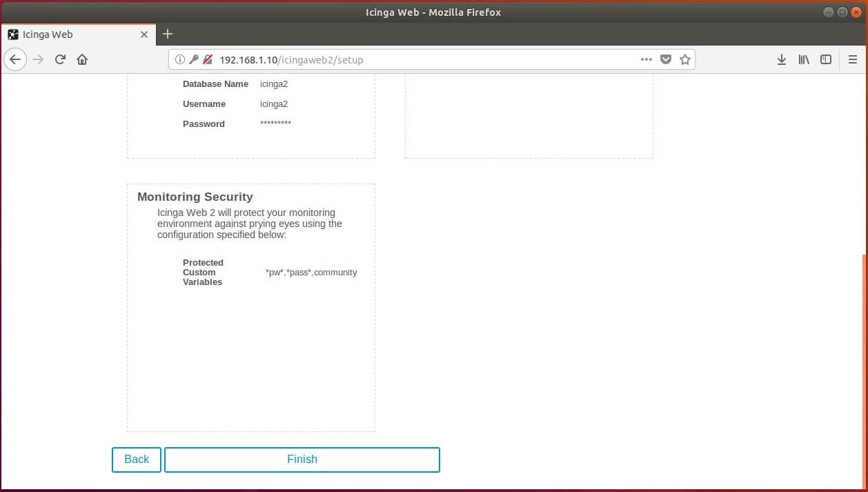Open the Downloads panel

(782, 59)
